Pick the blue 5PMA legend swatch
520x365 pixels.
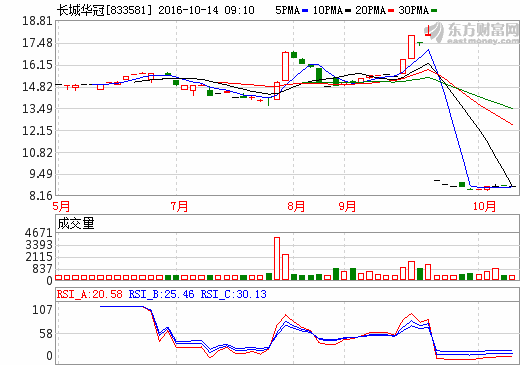305,11
